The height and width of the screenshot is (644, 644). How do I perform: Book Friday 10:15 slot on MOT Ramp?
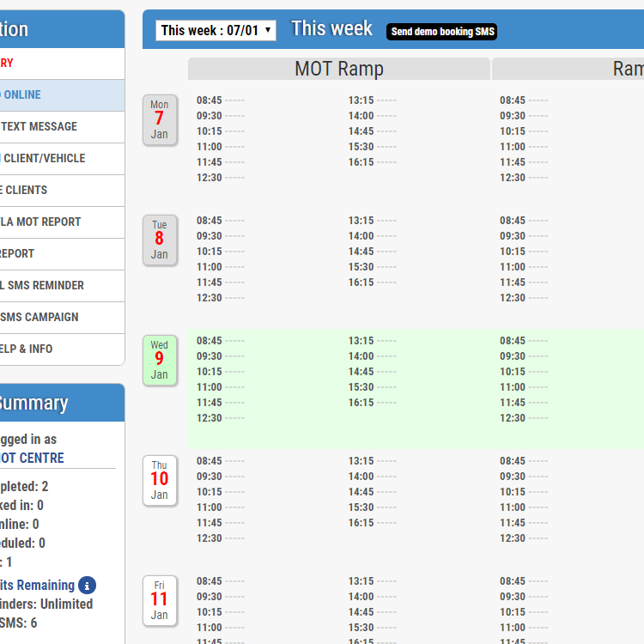tap(221, 612)
